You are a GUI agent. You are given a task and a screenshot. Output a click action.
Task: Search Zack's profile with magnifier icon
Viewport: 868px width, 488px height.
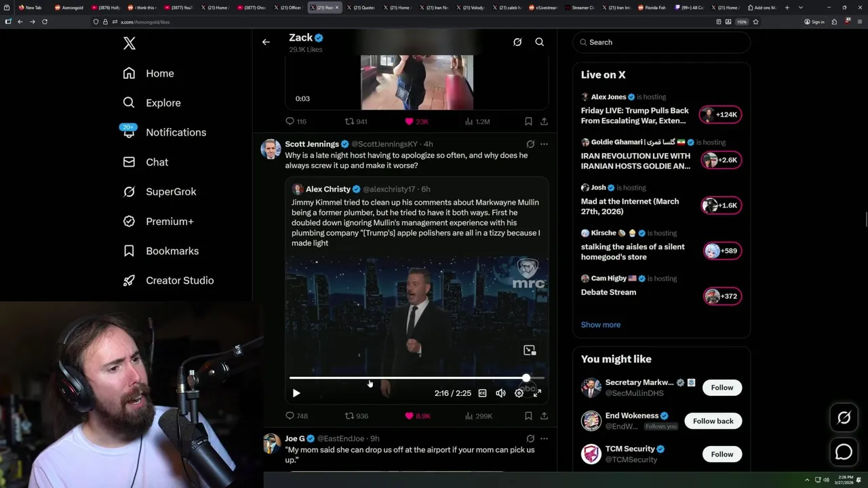540,42
